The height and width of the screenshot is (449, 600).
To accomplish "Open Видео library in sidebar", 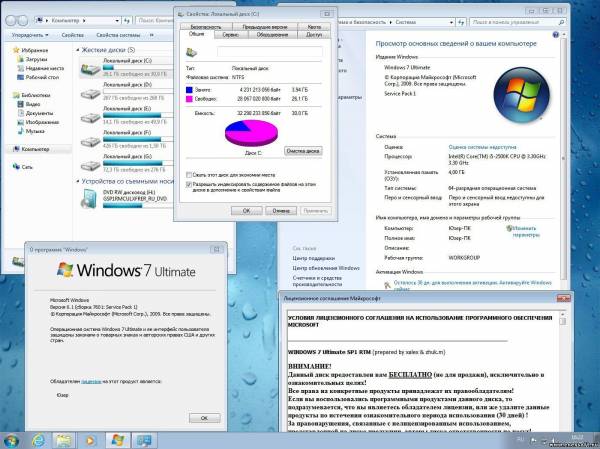I will pyautogui.click(x=33, y=104).
